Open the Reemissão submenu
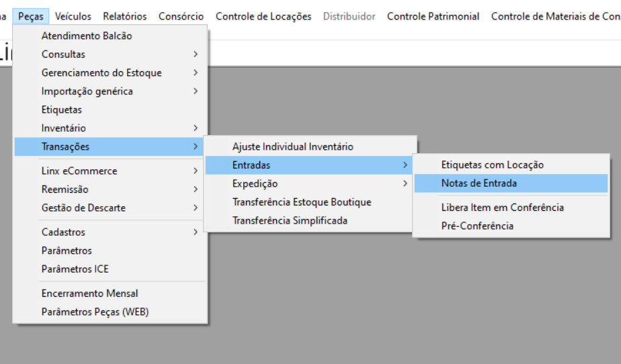 65,189
